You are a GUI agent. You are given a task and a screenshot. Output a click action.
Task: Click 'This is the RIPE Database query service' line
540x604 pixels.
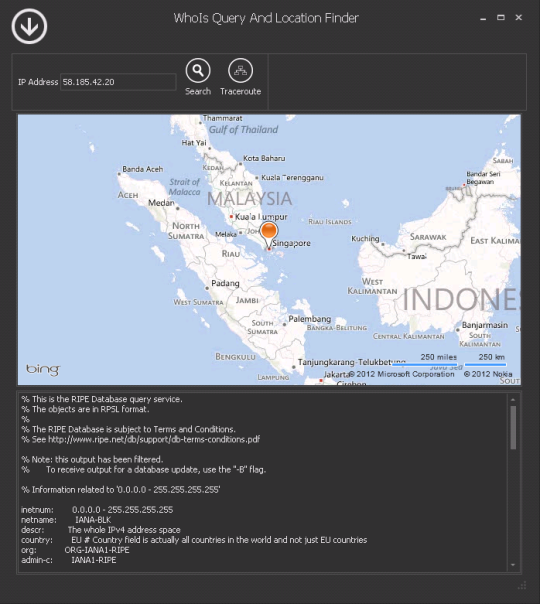(x=102, y=399)
